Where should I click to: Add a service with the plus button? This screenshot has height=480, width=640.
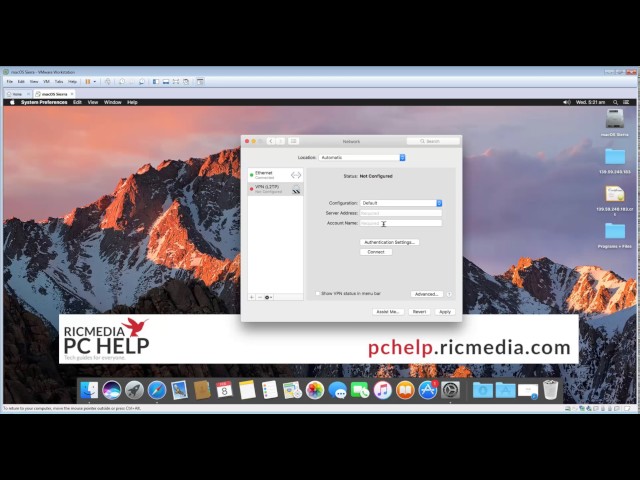252,297
